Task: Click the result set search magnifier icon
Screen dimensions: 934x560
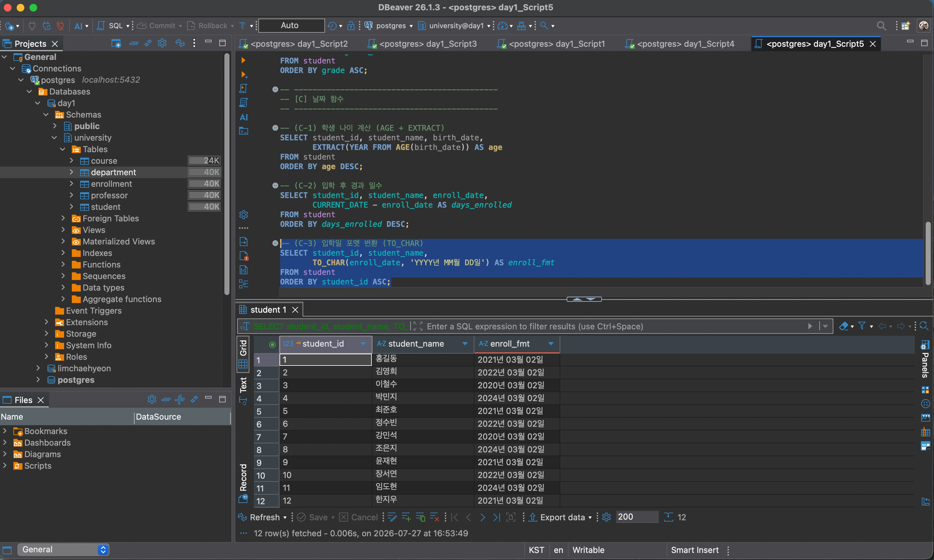Action: click(924, 326)
